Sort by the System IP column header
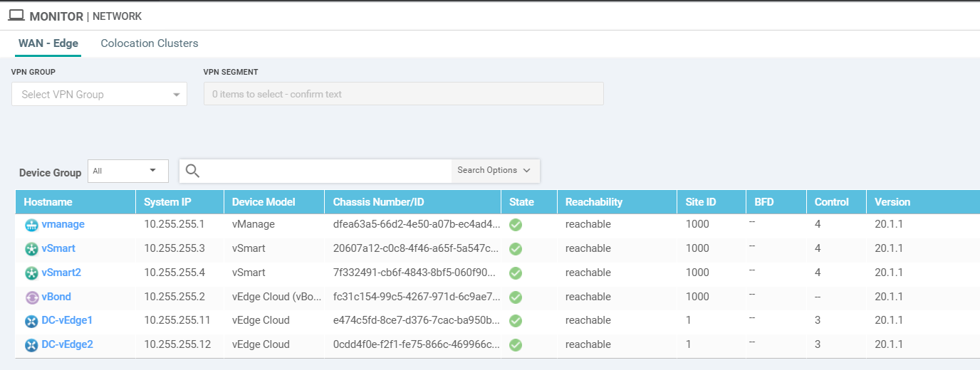The height and width of the screenshot is (370, 980). [x=167, y=202]
